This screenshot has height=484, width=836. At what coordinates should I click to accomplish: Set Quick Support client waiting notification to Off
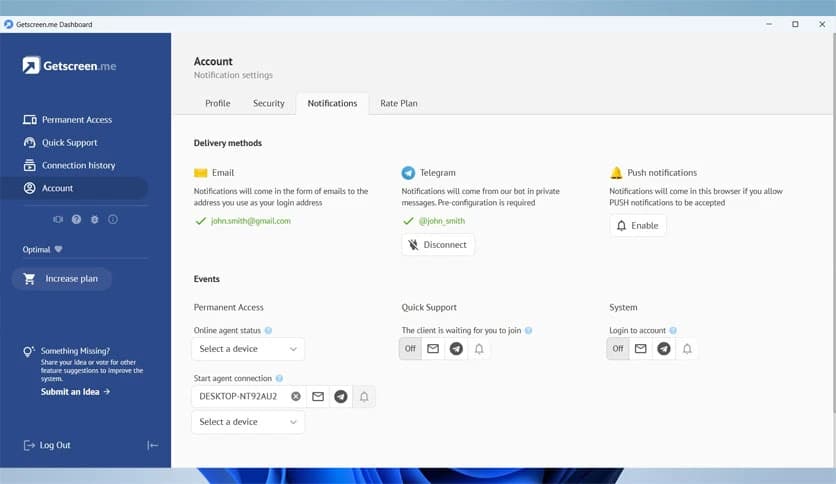[x=410, y=349]
